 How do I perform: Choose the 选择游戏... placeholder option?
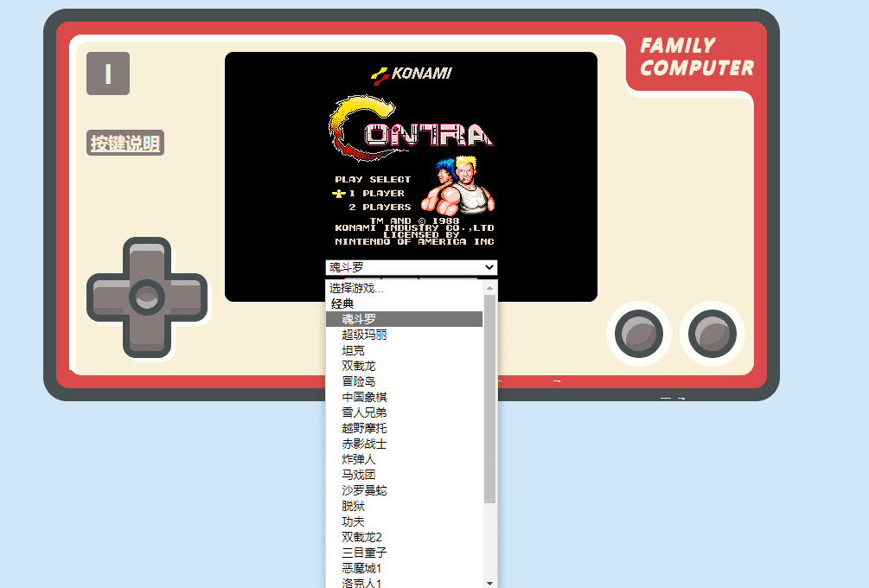(x=404, y=288)
